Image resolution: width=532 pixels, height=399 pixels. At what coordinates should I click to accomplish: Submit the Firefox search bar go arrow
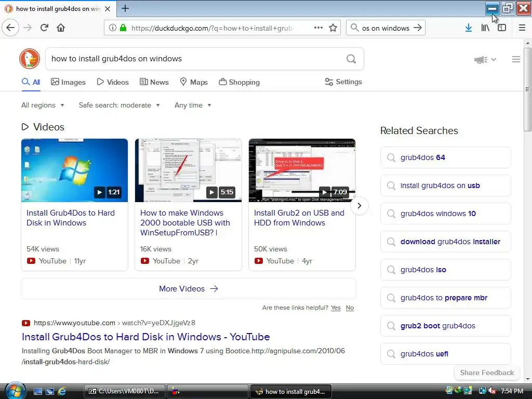point(418,28)
